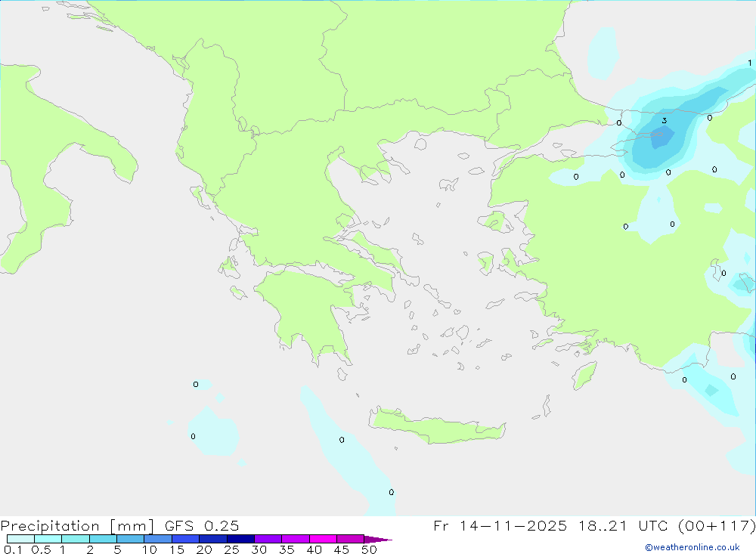This screenshot has width=756, height=554.
Task: Pick the 0.1–0.5 mm legend swatch
Action: (20, 539)
